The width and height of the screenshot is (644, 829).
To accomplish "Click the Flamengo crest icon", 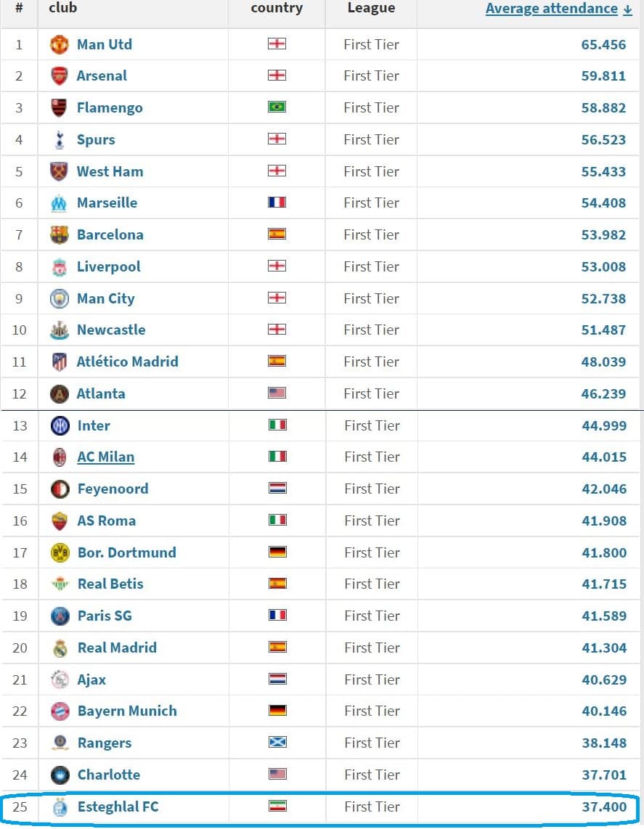I will tap(60, 108).
